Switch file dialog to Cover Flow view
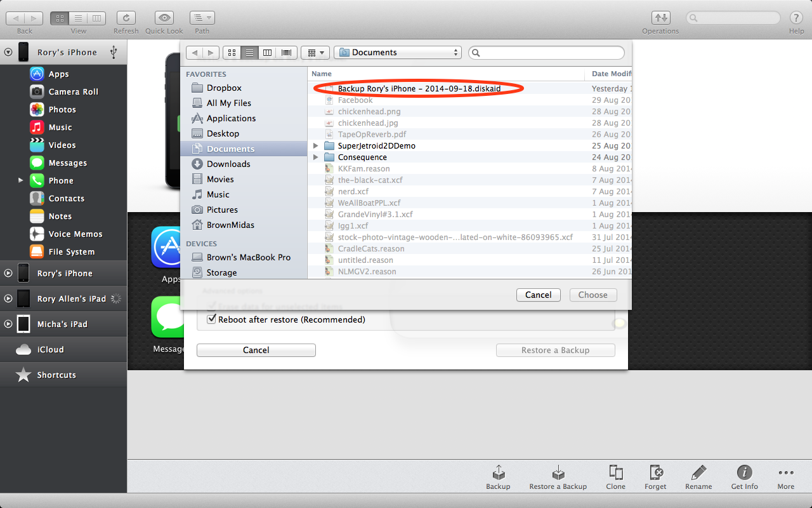Image resolution: width=812 pixels, height=508 pixels. pos(286,53)
